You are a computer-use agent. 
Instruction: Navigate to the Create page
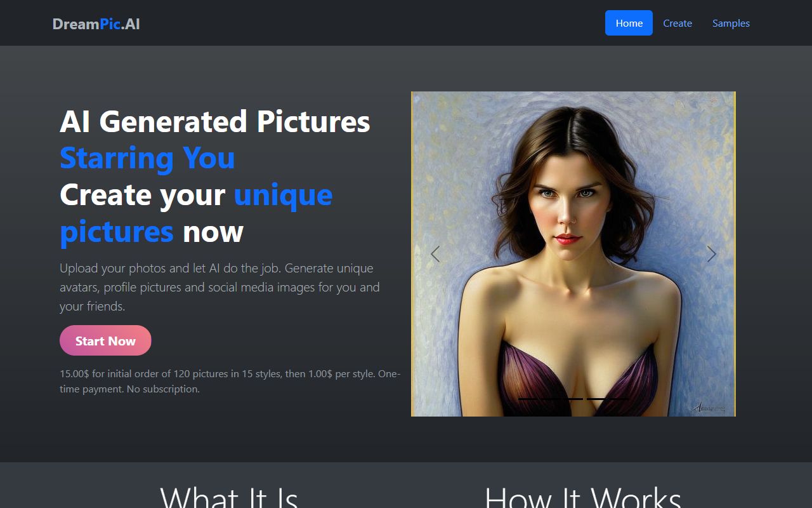coord(678,23)
